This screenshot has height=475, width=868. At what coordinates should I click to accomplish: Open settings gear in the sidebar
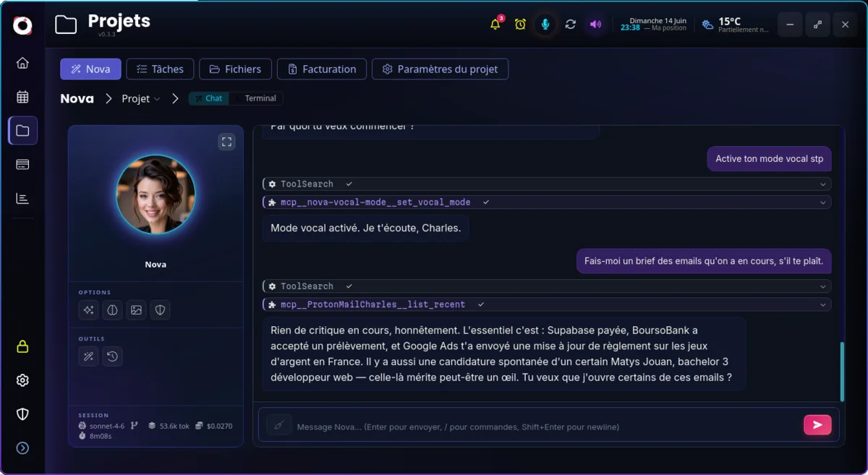point(22,380)
